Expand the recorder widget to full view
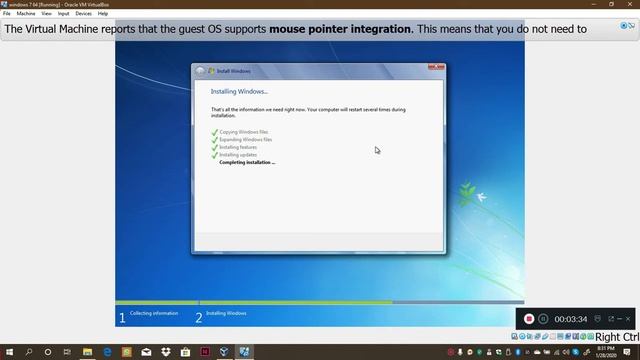This screenshot has height=360, width=640. [611, 319]
